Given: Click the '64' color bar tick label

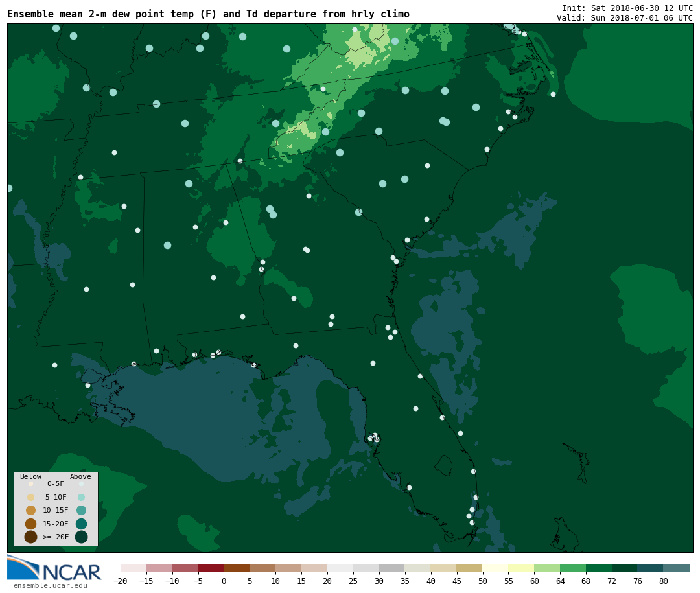Looking at the screenshot, I should click(x=560, y=581).
